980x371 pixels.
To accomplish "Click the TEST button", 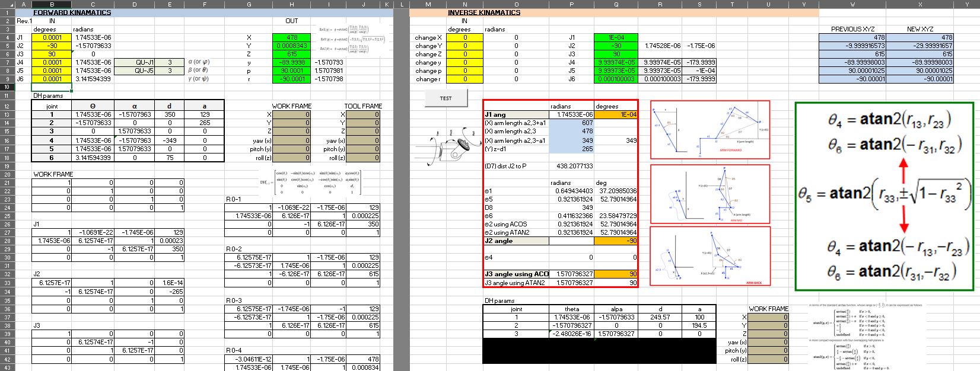I will coord(446,98).
